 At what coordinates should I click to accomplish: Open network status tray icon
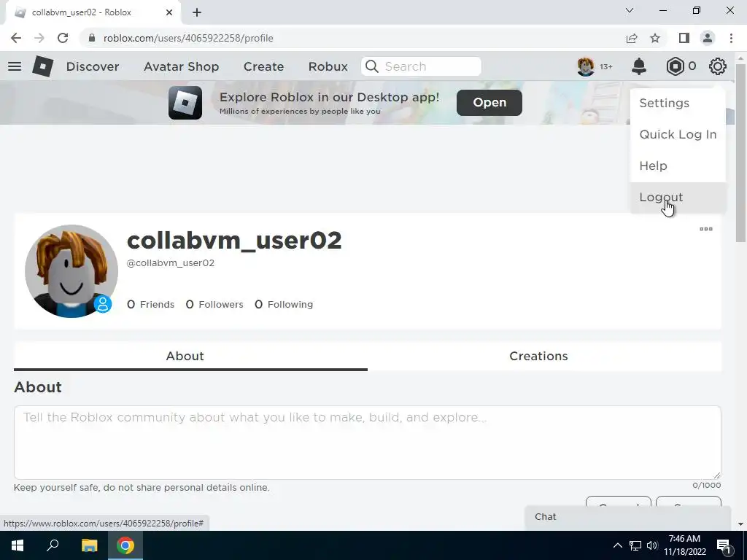click(635, 545)
